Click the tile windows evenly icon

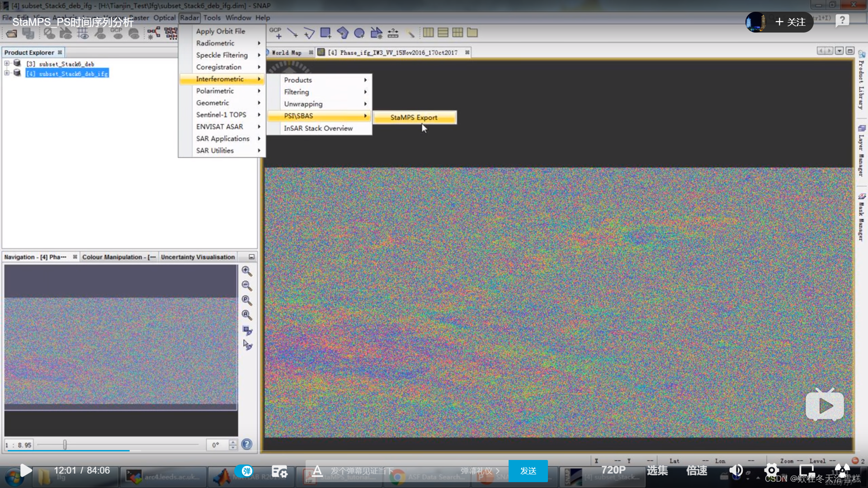(x=458, y=33)
